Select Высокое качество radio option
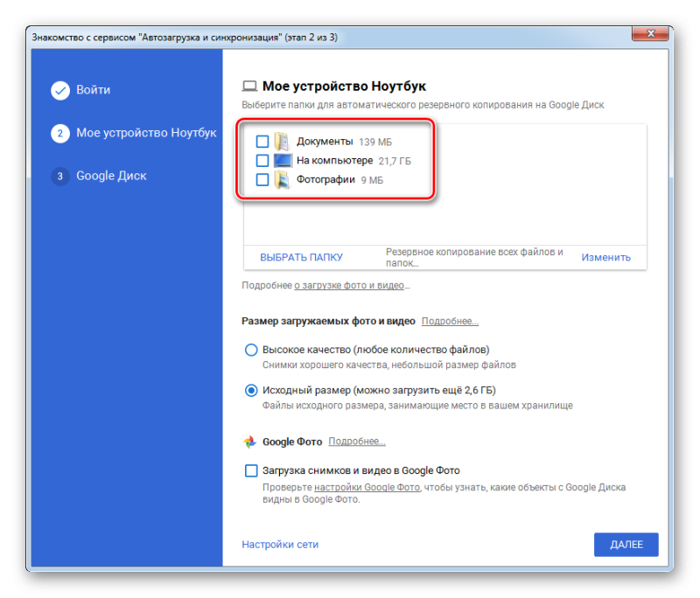The height and width of the screenshot is (598, 700). 251,350
